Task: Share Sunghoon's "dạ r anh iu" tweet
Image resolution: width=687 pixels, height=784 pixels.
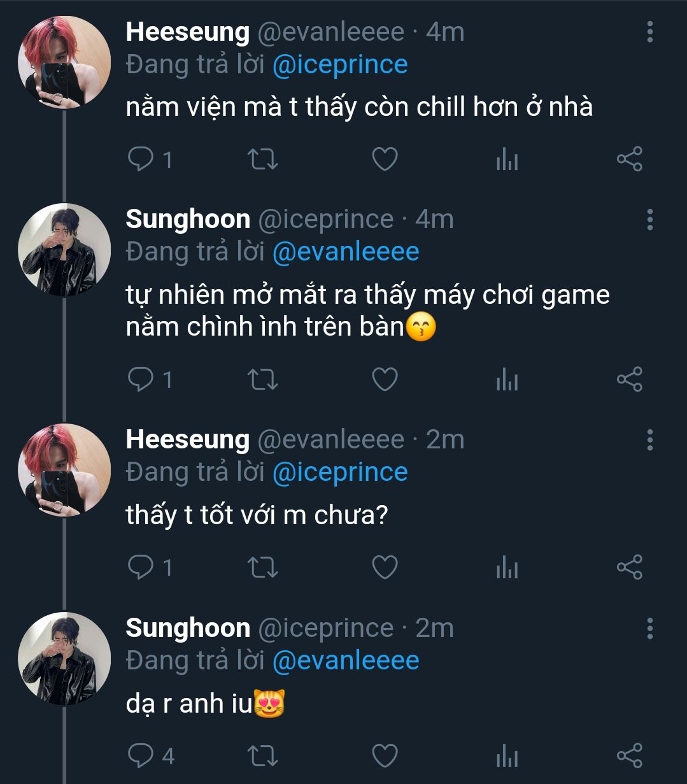Action: (629, 755)
